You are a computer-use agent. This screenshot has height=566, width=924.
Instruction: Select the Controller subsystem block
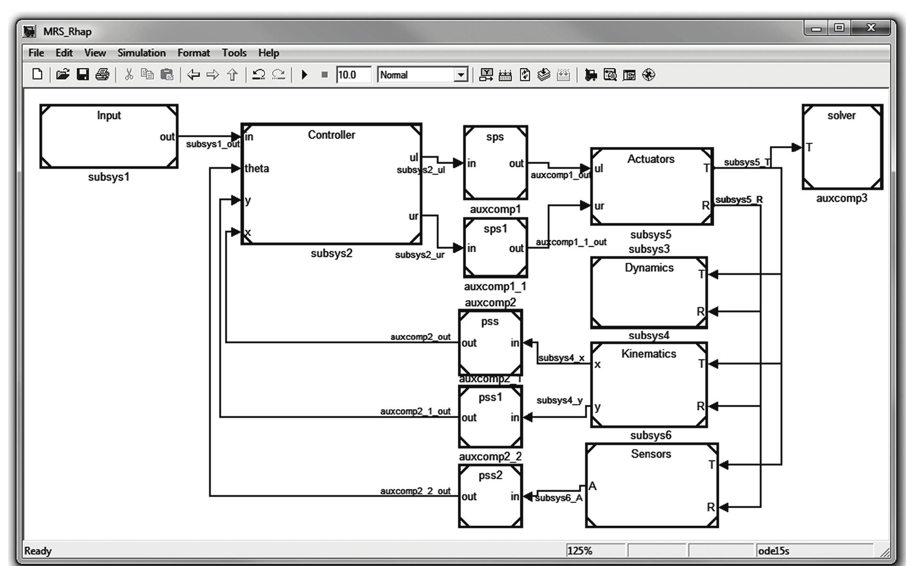pyautogui.click(x=331, y=184)
